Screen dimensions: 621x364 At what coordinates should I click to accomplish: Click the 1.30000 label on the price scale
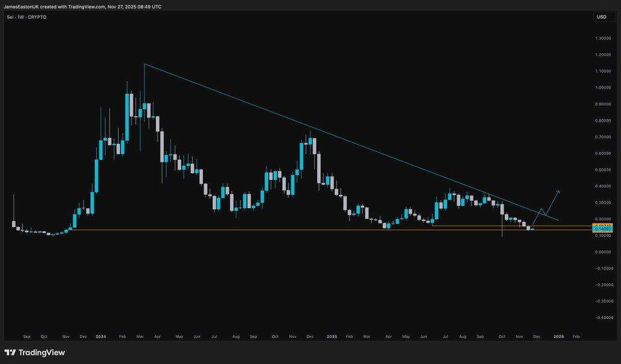click(x=602, y=39)
